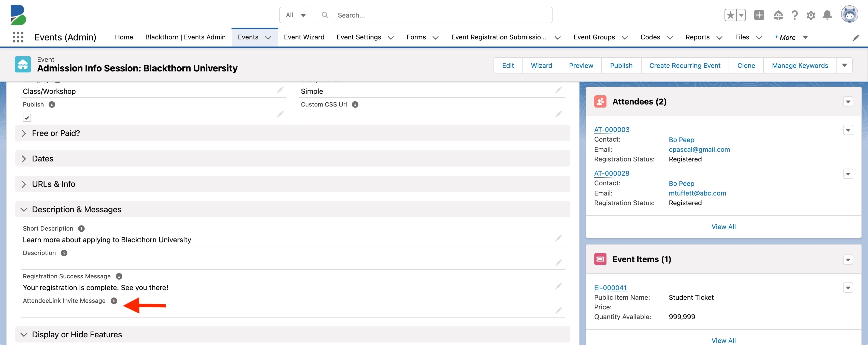Click the Edit button
Screen dimensions: 868x345
pyautogui.click(x=508, y=65)
